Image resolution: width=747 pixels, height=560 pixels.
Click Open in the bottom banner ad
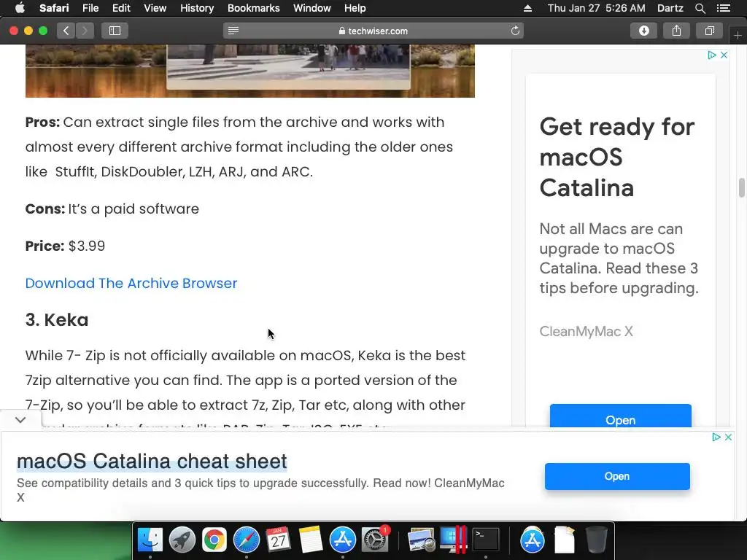(617, 476)
